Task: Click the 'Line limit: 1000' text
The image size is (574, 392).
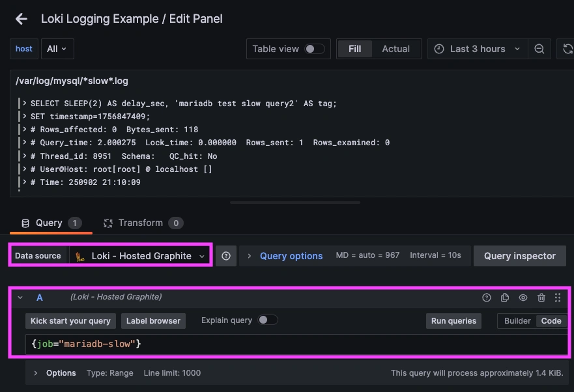Action: [172, 373]
